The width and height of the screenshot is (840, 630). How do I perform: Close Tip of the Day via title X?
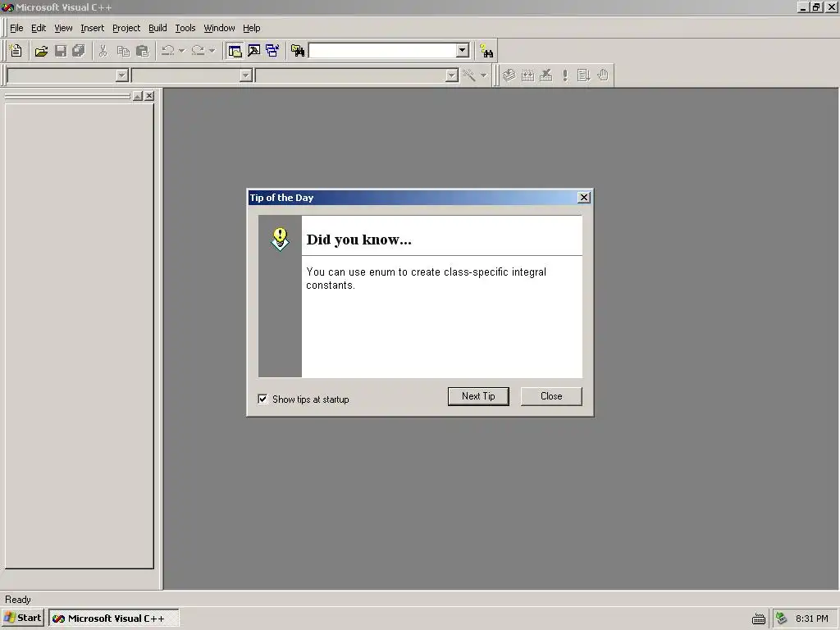pyautogui.click(x=584, y=198)
